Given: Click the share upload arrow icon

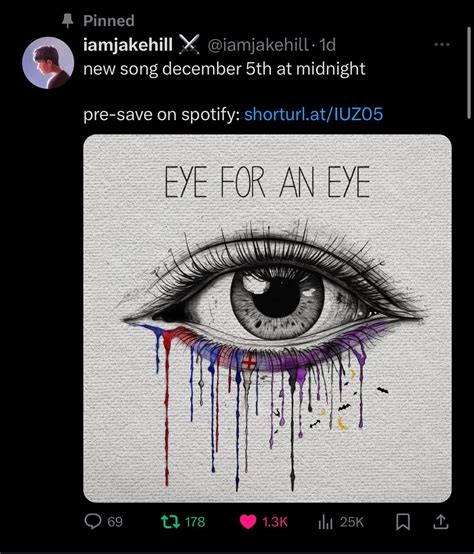Looking at the screenshot, I should [441, 521].
